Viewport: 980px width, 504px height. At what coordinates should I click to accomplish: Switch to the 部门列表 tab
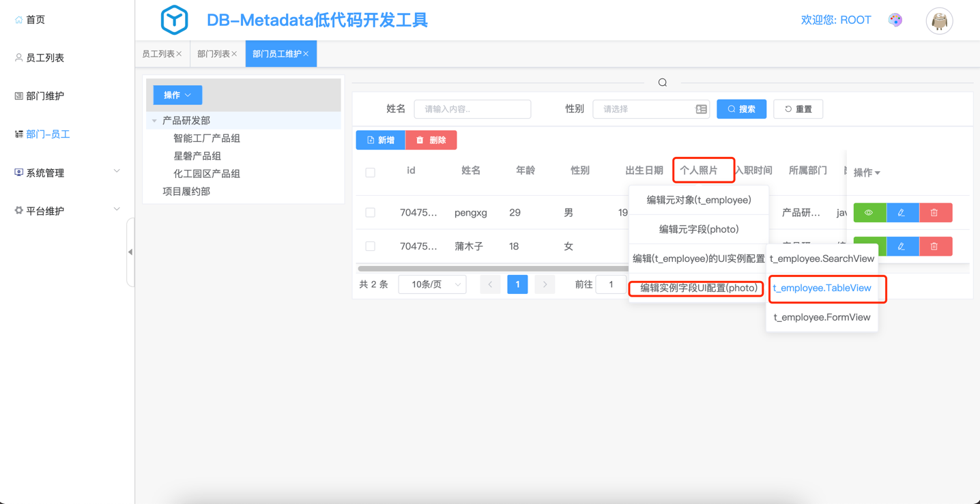tap(213, 54)
